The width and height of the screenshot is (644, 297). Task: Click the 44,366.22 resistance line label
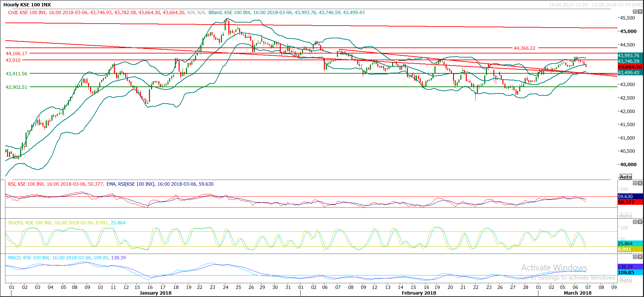tap(524, 48)
